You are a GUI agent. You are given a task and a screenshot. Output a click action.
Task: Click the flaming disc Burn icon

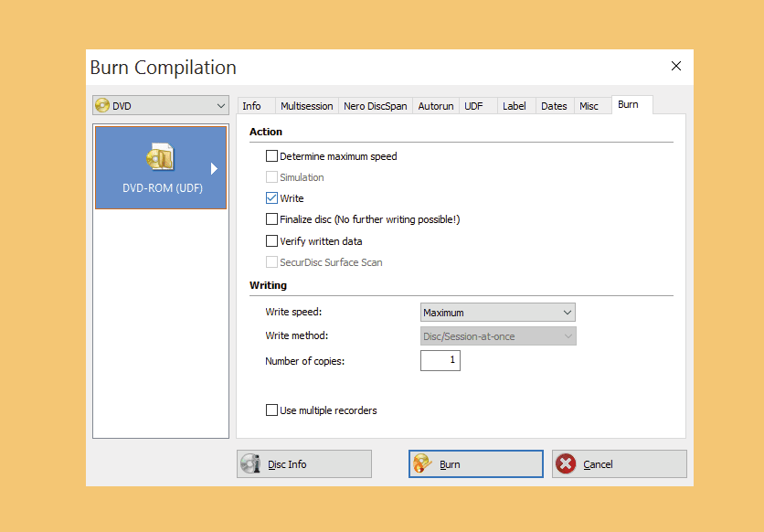click(x=422, y=463)
